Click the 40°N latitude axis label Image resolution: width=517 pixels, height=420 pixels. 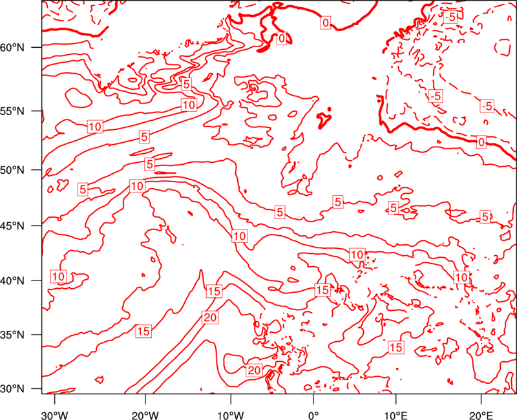pos(12,281)
